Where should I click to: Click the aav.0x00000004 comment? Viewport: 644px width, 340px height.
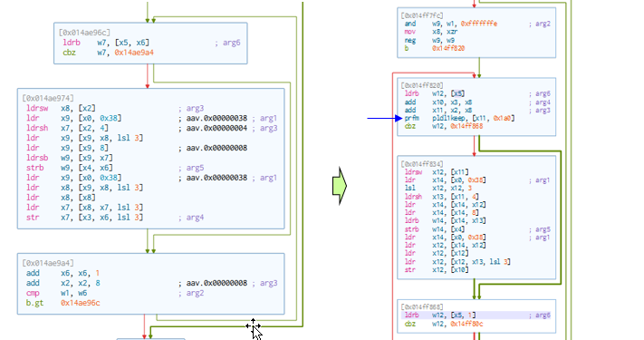pos(216,128)
